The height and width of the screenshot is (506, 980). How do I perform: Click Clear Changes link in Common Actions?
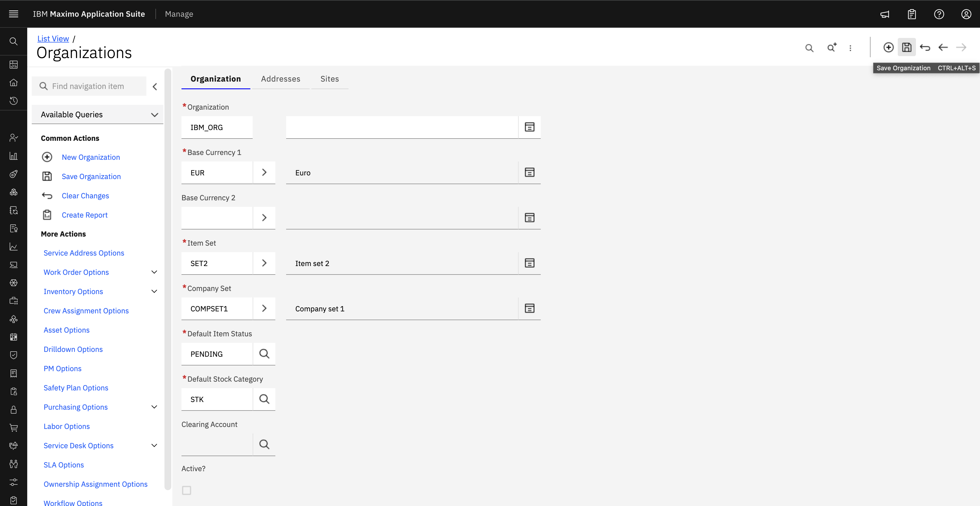pos(85,196)
